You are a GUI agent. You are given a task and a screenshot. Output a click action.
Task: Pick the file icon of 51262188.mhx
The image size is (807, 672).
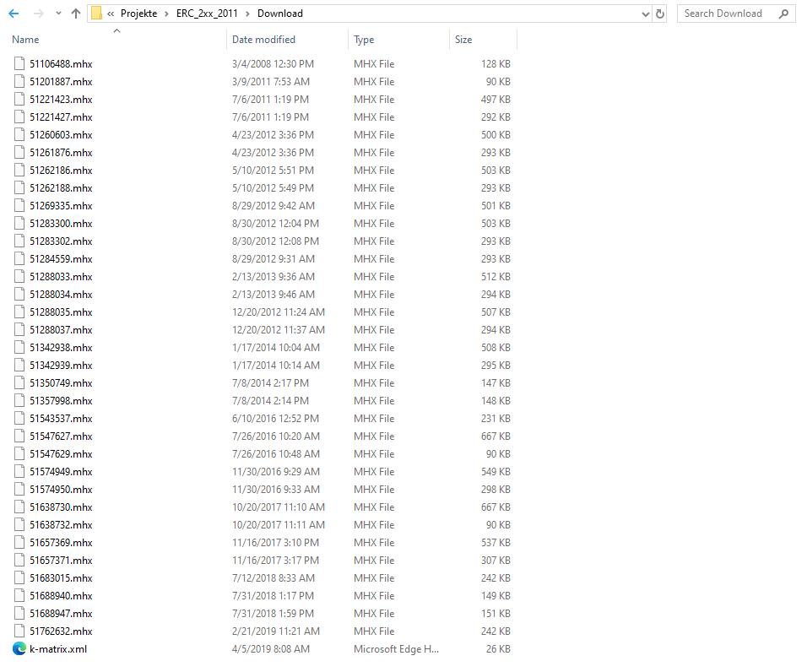19,187
